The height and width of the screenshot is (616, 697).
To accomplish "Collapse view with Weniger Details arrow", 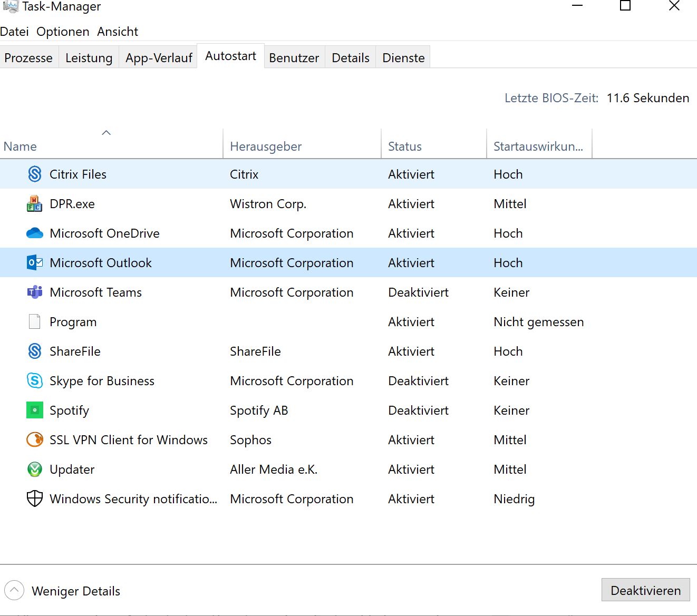I will coord(14,590).
